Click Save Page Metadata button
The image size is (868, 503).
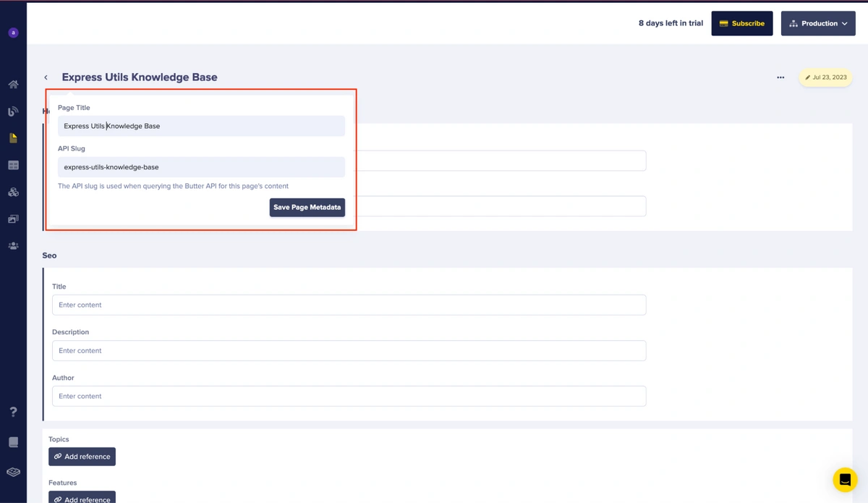click(x=307, y=207)
